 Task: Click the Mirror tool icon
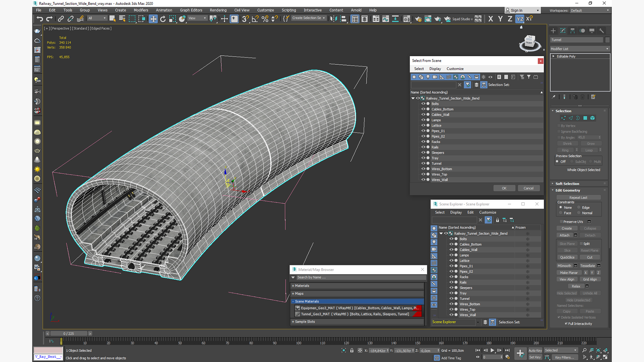point(333,19)
